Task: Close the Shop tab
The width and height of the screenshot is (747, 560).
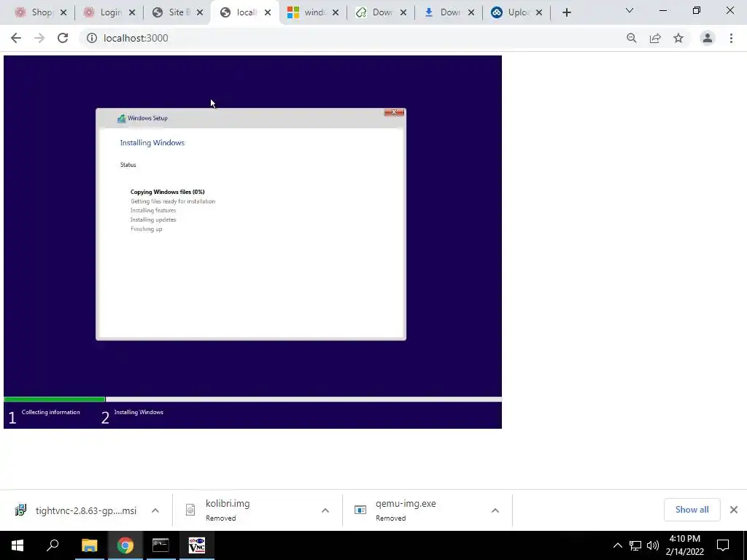Action: tap(63, 13)
